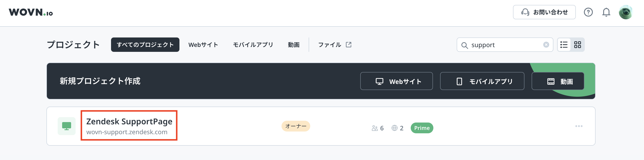The height and width of the screenshot is (160, 644).
Task: Open the ファイル external link
Action: tap(334, 45)
